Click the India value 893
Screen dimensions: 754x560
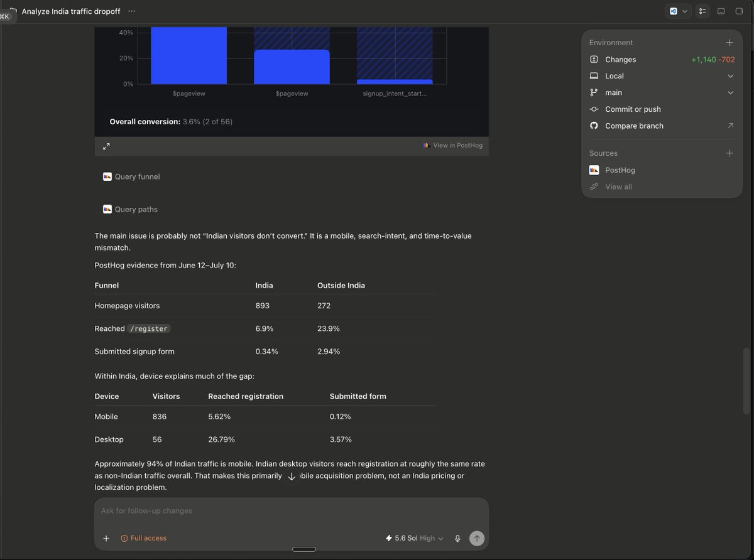262,306
